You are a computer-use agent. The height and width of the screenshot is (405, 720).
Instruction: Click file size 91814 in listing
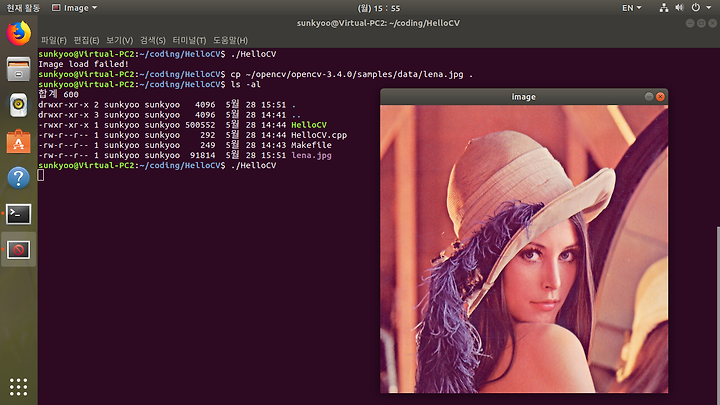pyautogui.click(x=202, y=155)
